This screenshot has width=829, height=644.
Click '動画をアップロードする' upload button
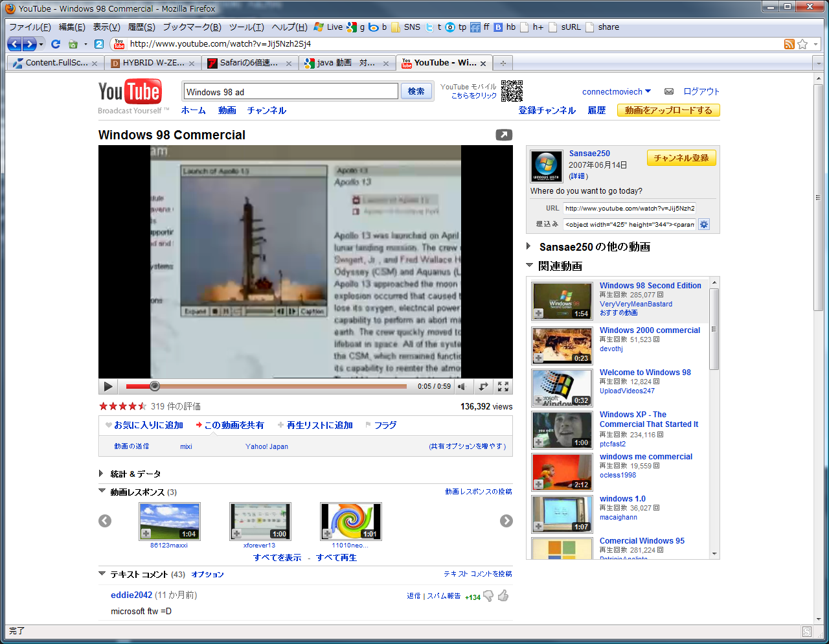[668, 110]
